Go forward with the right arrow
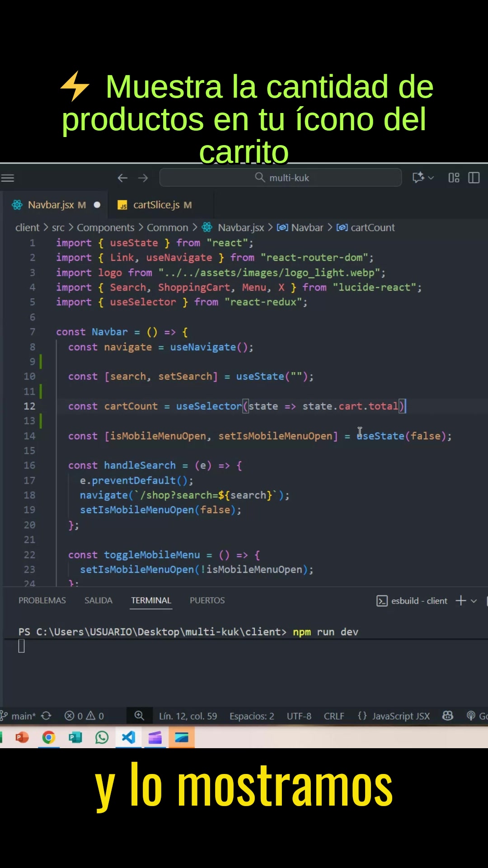The width and height of the screenshot is (488, 868). 143,178
